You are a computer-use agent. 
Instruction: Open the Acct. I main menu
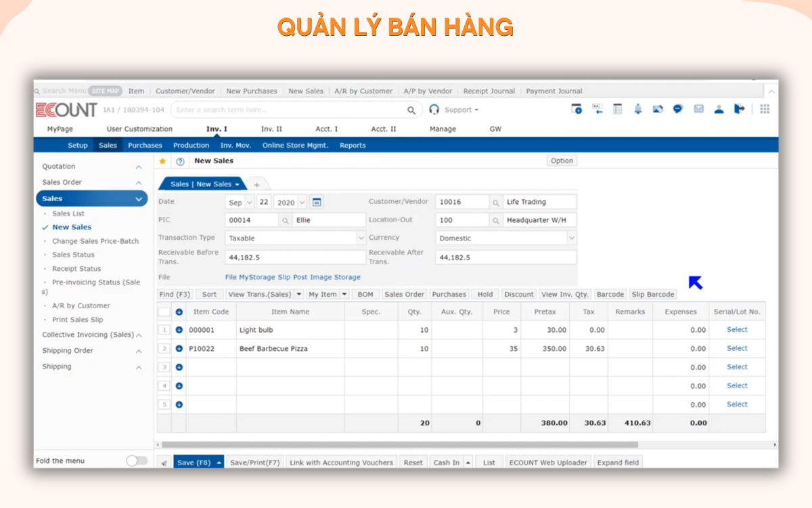pos(327,129)
